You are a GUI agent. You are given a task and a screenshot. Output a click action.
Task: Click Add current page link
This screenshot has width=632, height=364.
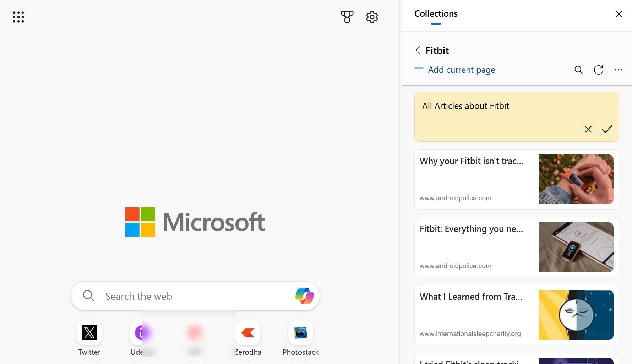pos(461,70)
